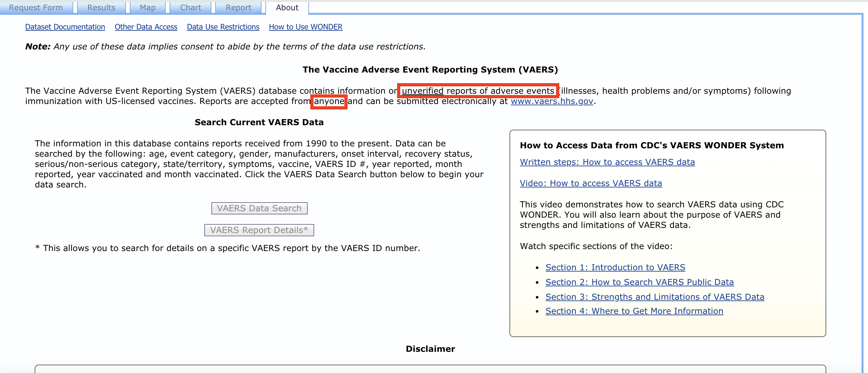This screenshot has width=868, height=373.
Task: Visit the www.vaers.hhs.gov link
Action: [x=552, y=101]
